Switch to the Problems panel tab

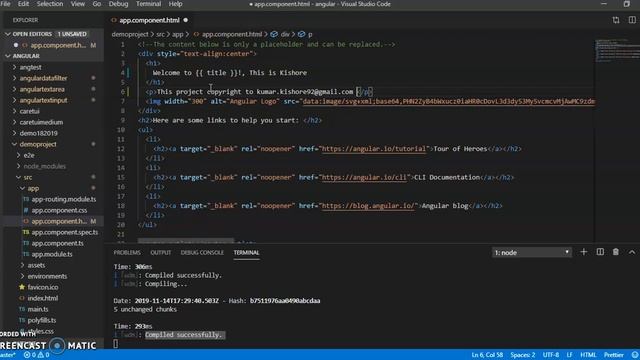pos(127,253)
